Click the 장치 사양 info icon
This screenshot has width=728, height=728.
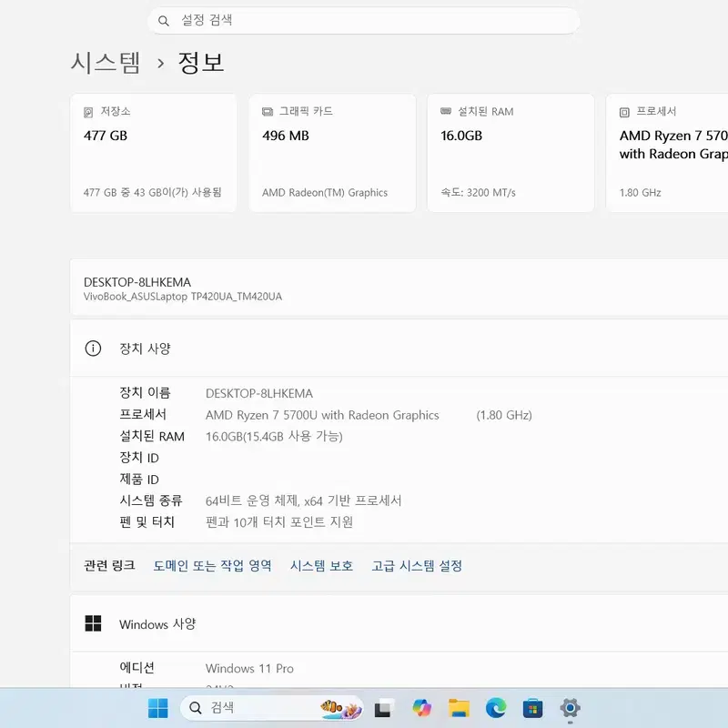pos(93,349)
